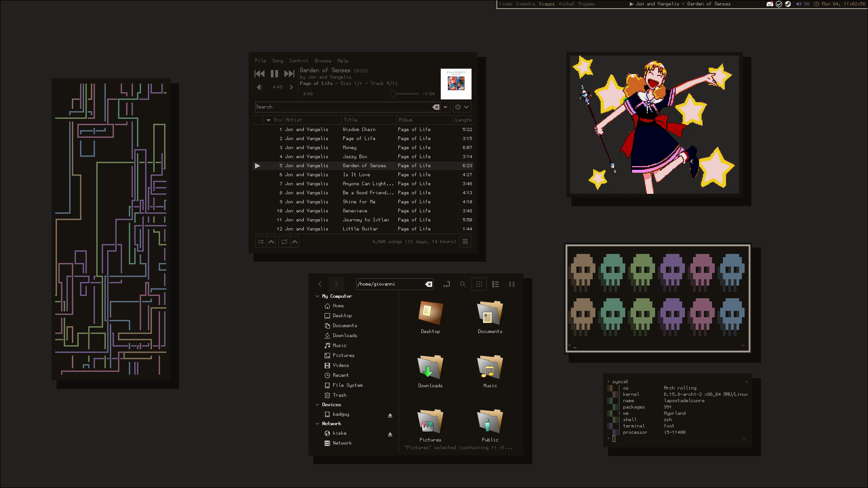The height and width of the screenshot is (488, 868).
Task: Collapse the My Computer sidebar section
Action: [317, 296]
